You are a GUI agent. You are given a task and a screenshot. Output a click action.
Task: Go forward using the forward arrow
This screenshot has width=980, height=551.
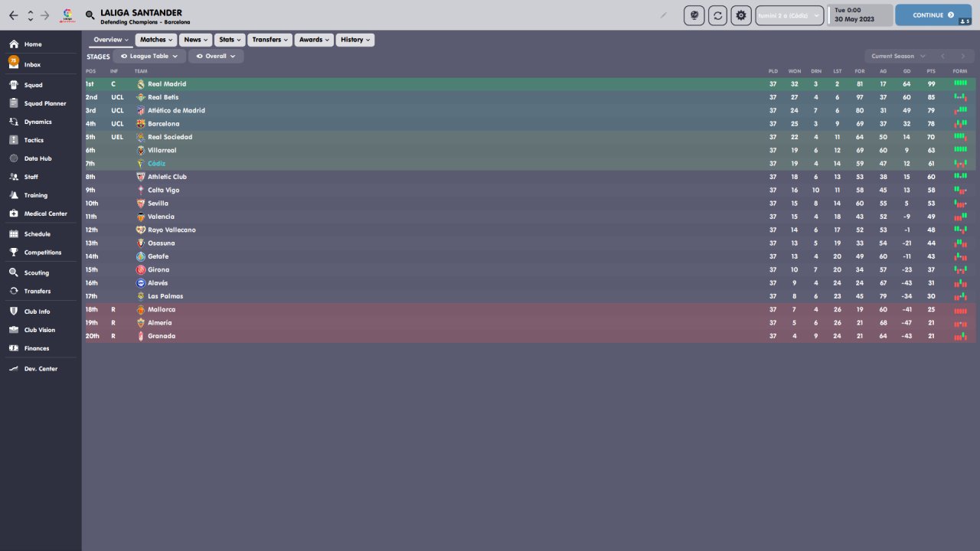point(44,15)
